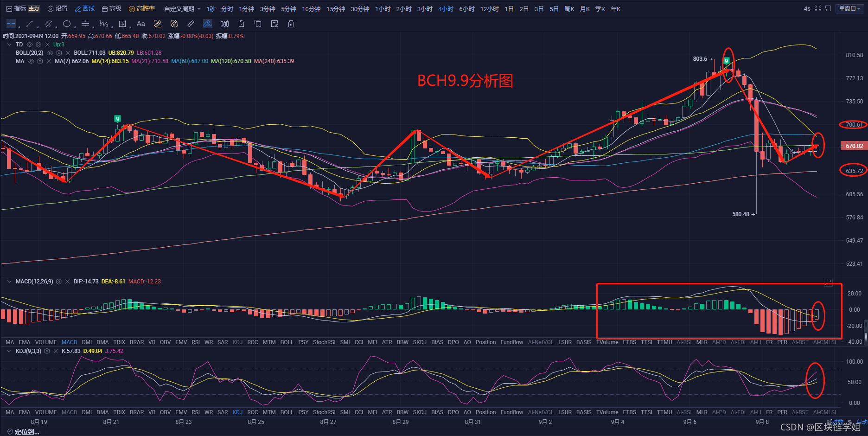Switch to the 15分钟 timeframe
Image resolution: width=868 pixels, height=436 pixels.
tap(336, 9)
